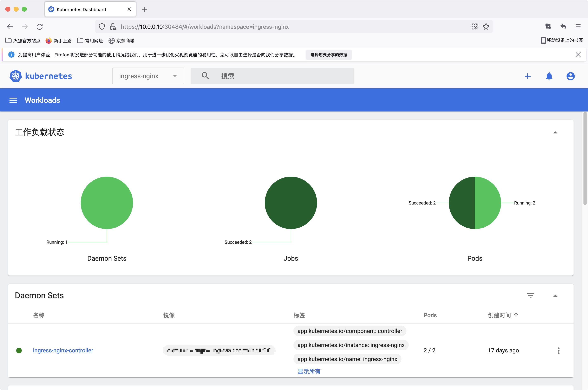Click label chip app.kubernetes.io/component: controller
Screen dimensions: 588x390
point(350,331)
